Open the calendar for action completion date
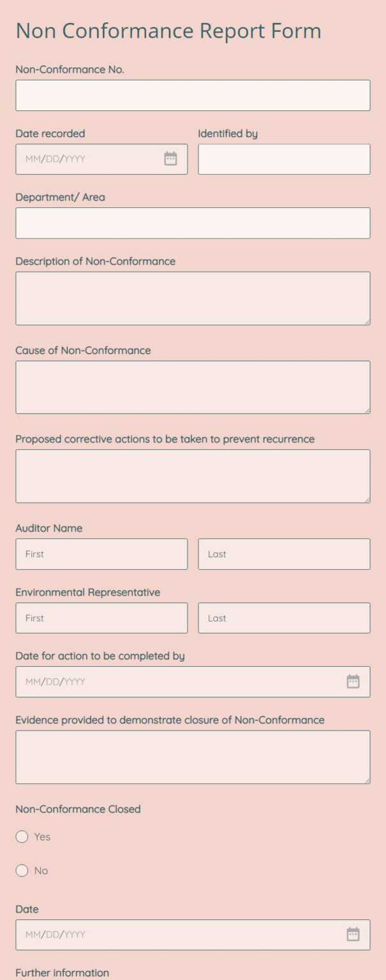 pos(353,681)
